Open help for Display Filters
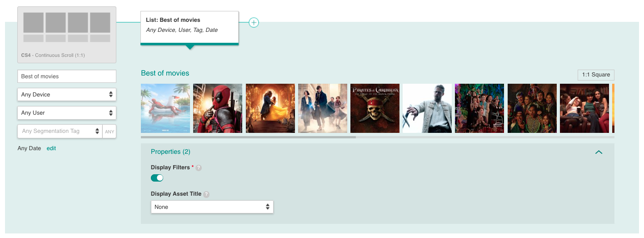 [x=199, y=168]
